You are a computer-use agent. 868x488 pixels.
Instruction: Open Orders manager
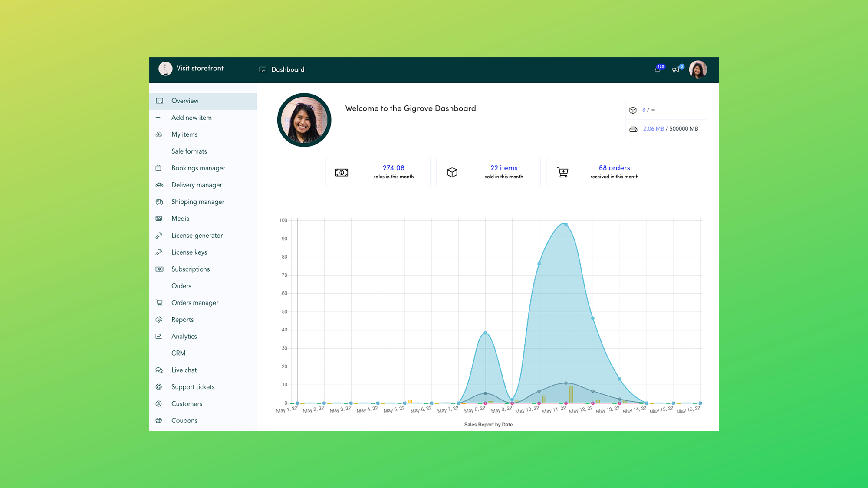(x=195, y=303)
